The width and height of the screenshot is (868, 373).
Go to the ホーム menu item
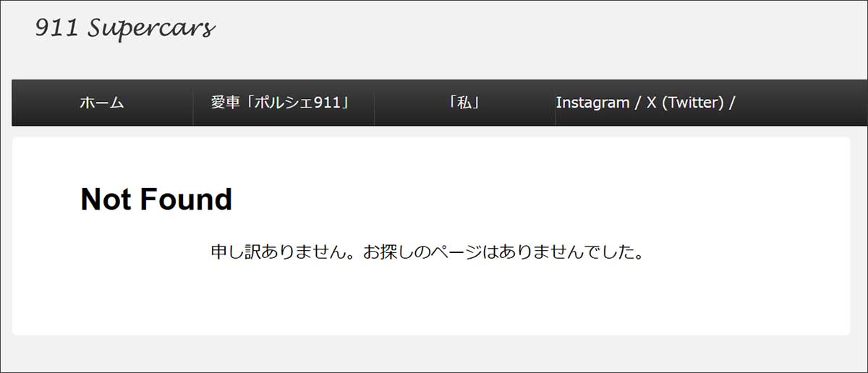102,103
